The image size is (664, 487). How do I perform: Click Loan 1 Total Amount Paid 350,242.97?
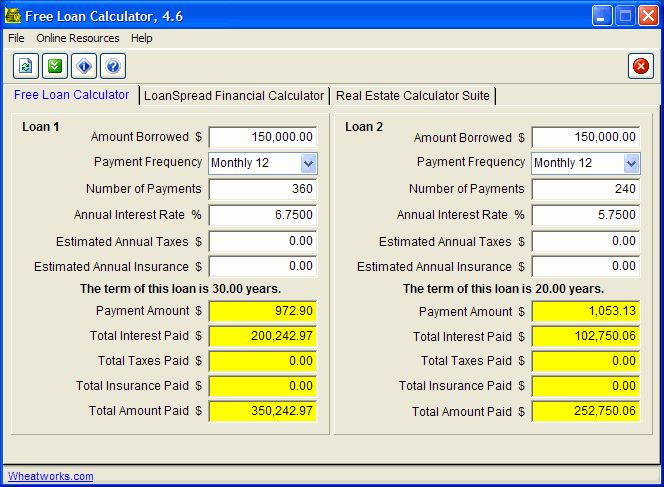[263, 411]
